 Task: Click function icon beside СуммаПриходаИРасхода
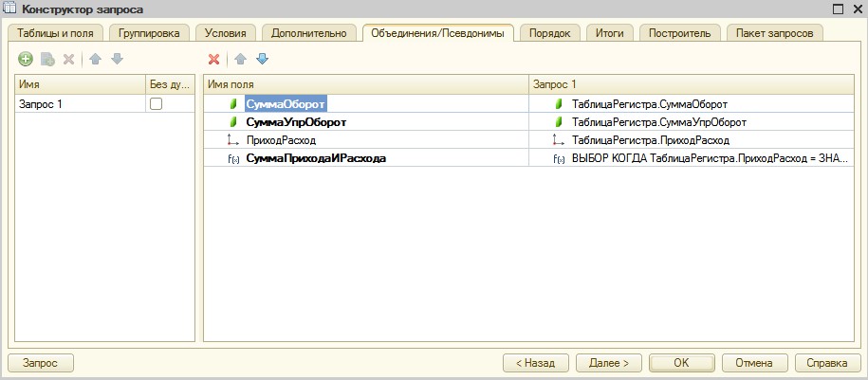pos(233,158)
